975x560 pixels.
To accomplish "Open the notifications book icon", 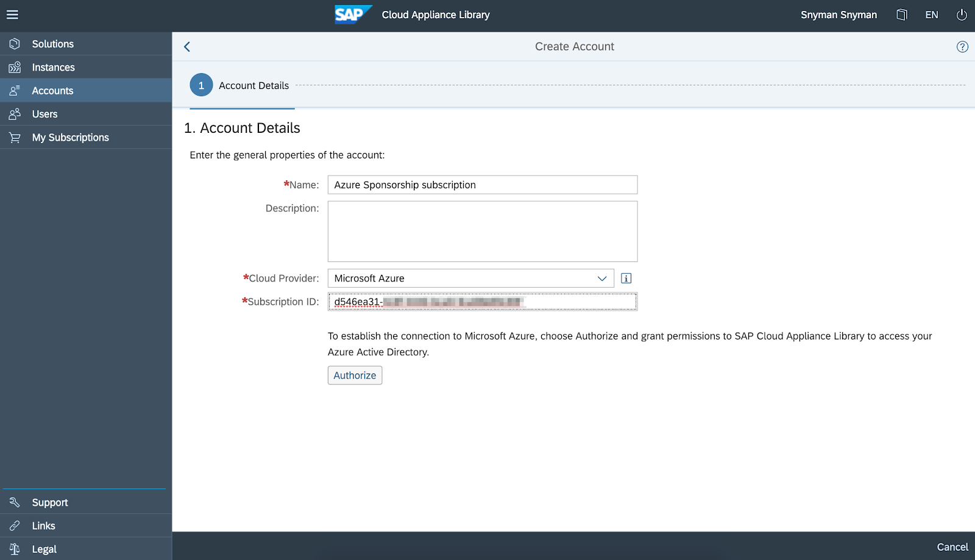I will (x=902, y=15).
